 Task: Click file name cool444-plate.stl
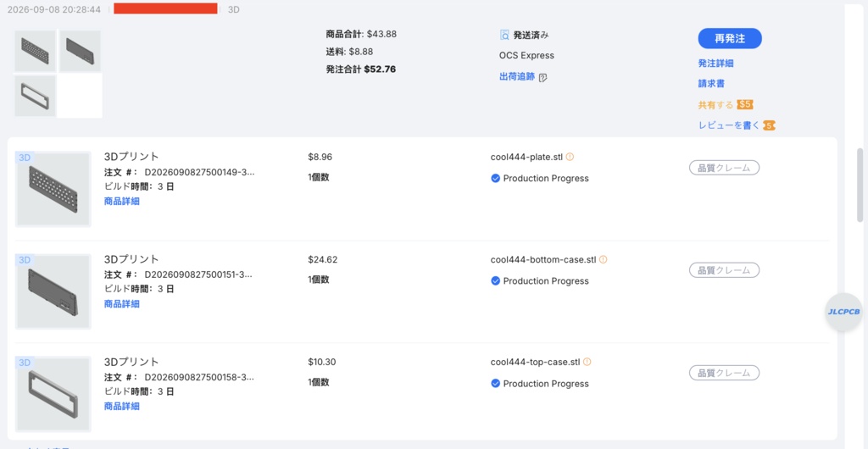coord(526,157)
